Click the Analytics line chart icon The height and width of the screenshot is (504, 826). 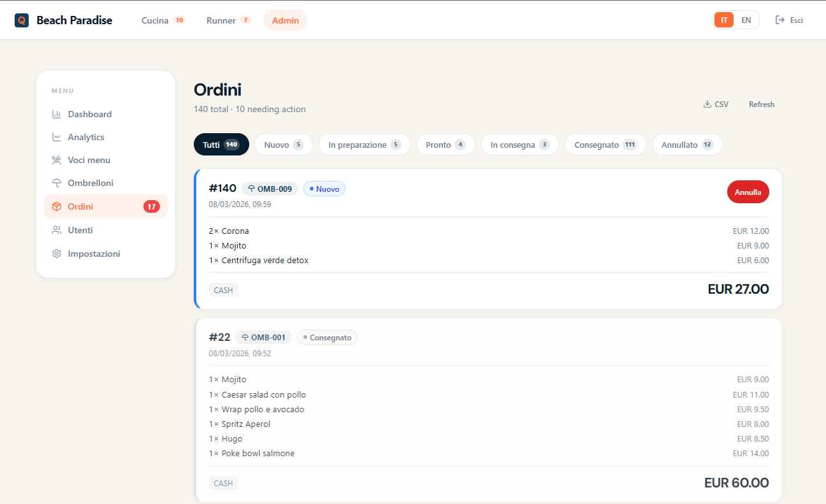click(x=57, y=137)
